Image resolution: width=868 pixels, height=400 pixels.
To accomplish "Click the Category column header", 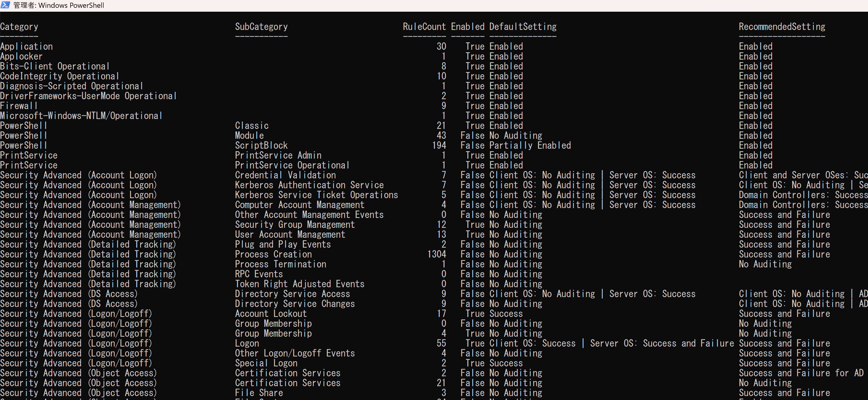I will click(x=19, y=27).
